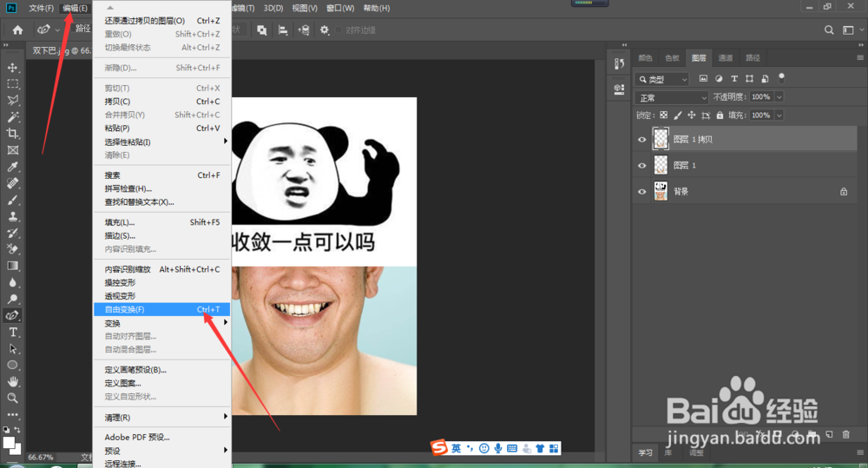The height and width of the screenshot is (468, 868).
Task: Open the History panel icon
Action: pyautogui.click(x=620, y=63)
